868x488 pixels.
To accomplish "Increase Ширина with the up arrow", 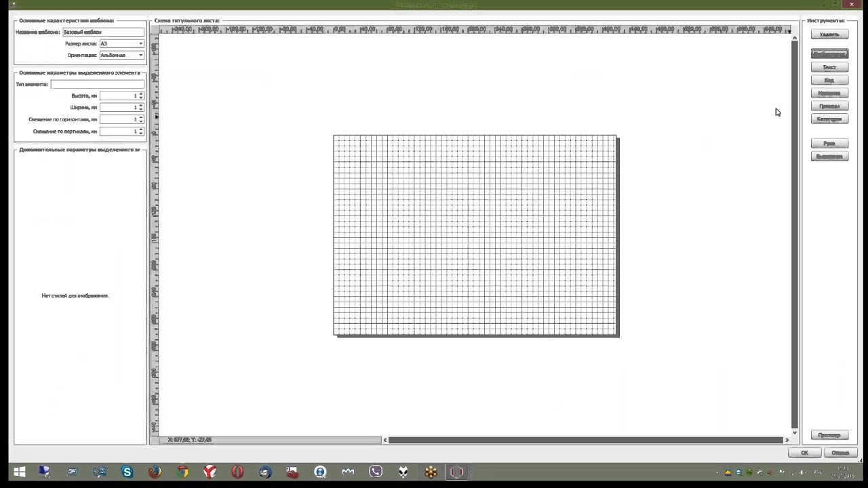I will coord(141,105).
